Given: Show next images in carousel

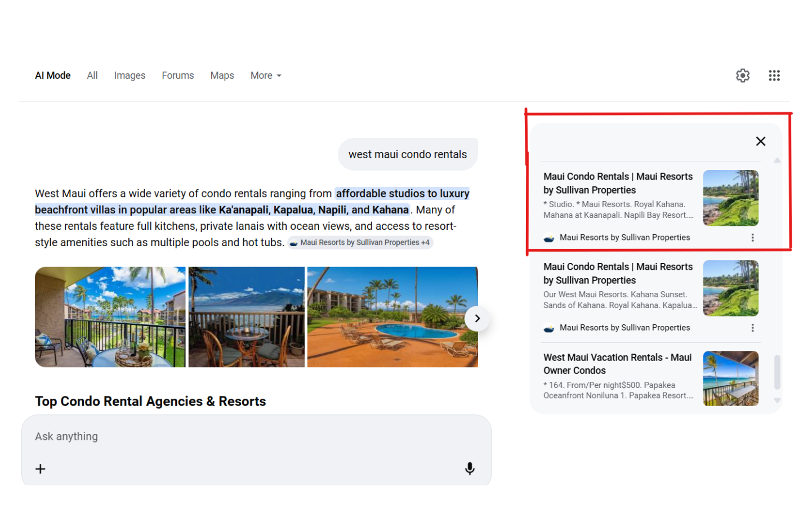Looking at the screenshot, I should pos(477,319).
